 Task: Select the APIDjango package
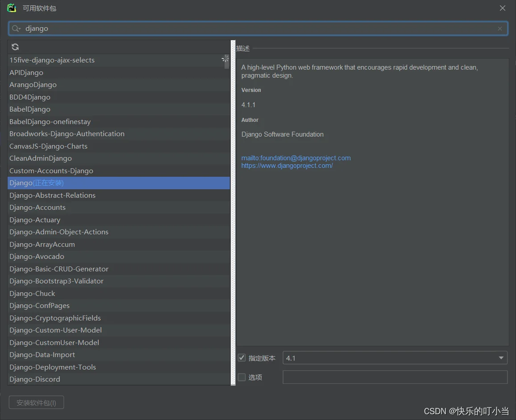pyautogui.click(x=118, y=73)
